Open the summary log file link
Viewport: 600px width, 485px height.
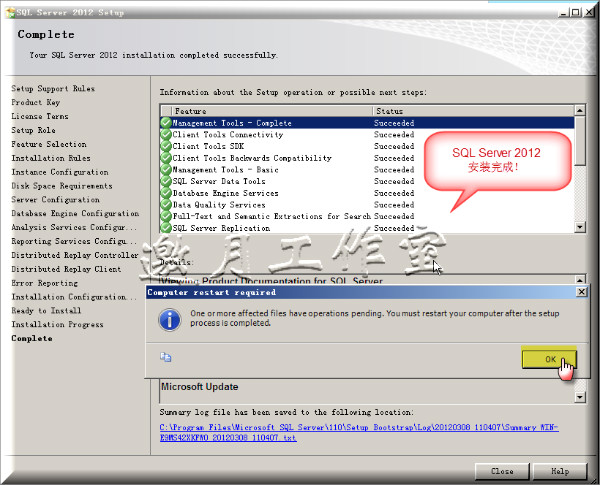tap(359, 432)
